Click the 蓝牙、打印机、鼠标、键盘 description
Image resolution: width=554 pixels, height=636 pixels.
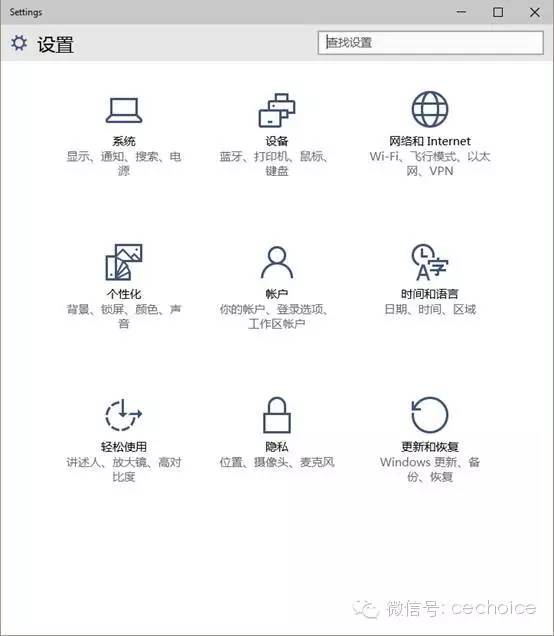pyautogui.click(x=275, y=163)
